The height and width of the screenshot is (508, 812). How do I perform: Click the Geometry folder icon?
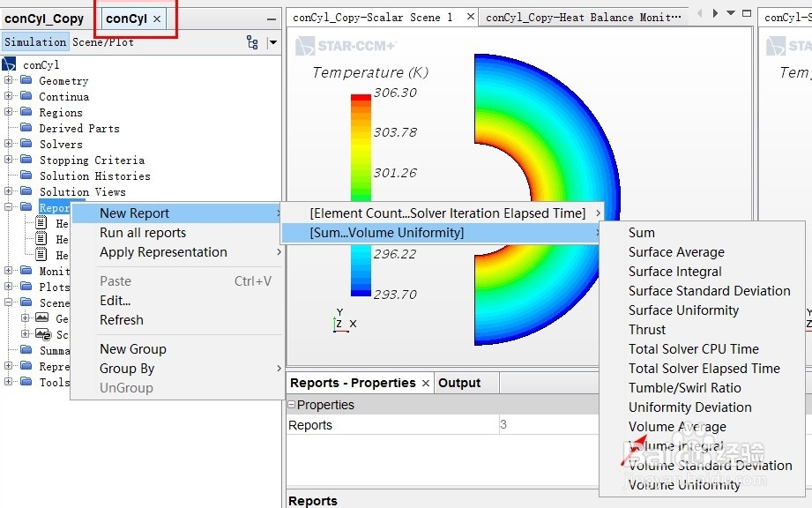tap(26, 80)
